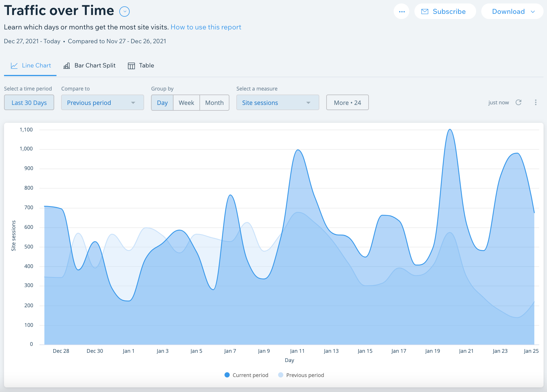This screenshot has width=547, height=392.
Task: Toggle Previous period legend swatch
Action: point(281,375)
